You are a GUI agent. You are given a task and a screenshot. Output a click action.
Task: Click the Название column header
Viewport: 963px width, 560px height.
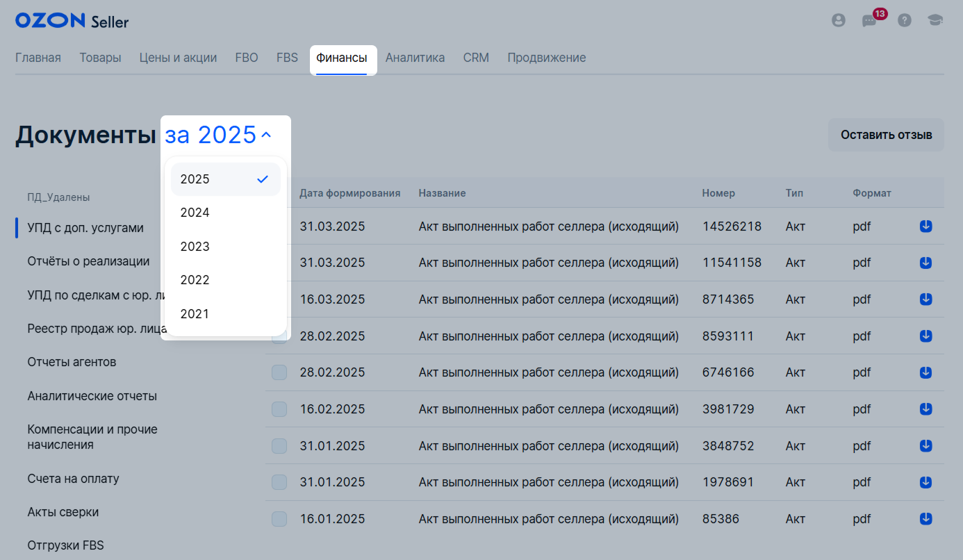(x=442, y=193)
